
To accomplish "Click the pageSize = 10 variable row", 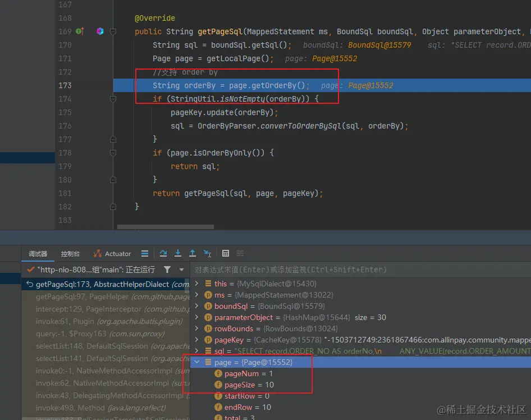I will [361, 385].
